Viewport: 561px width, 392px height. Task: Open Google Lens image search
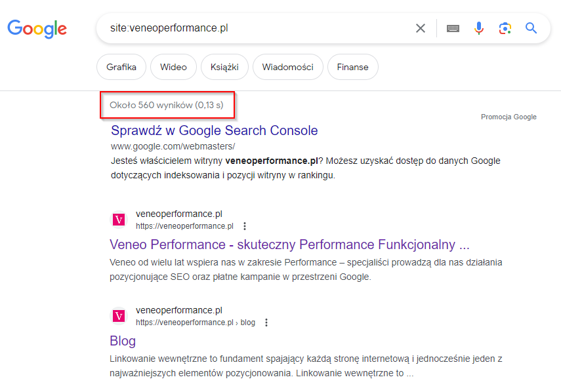click(x=505, y=28)
